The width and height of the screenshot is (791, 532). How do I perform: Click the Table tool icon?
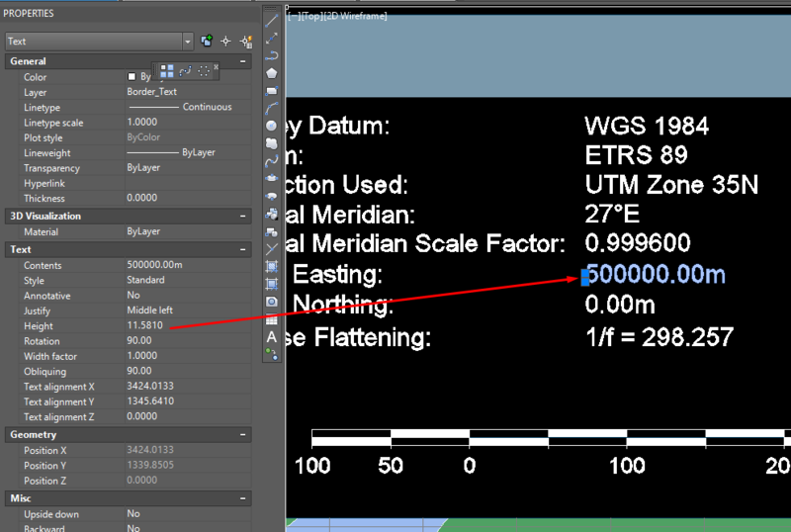click(272, 319)
